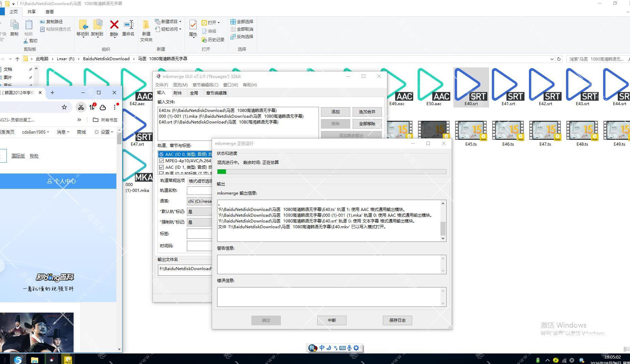Click the 全部移除 (Remove all) button
Image resolution: width=630 pixels, height=364 pixels.
click(x=367, y=124)
